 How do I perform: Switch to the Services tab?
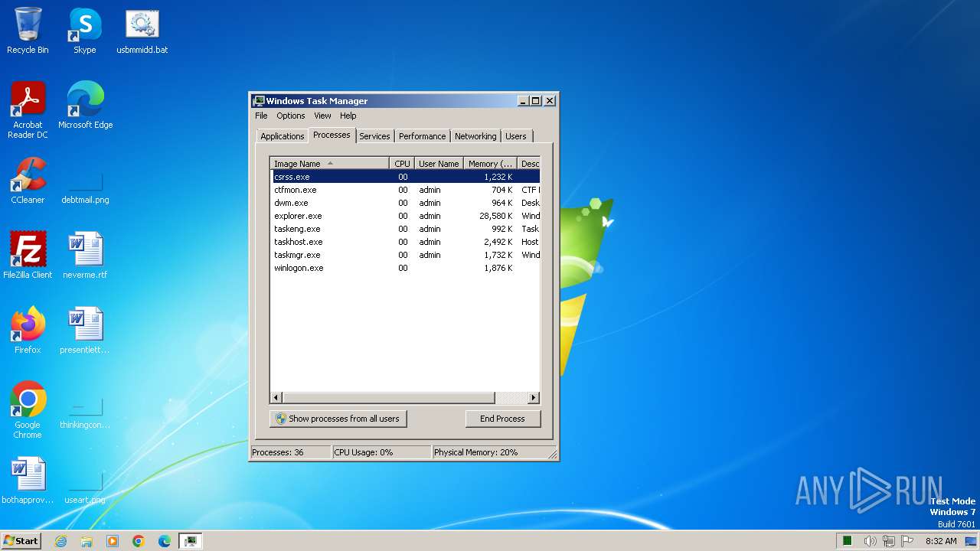click(374, 136)
